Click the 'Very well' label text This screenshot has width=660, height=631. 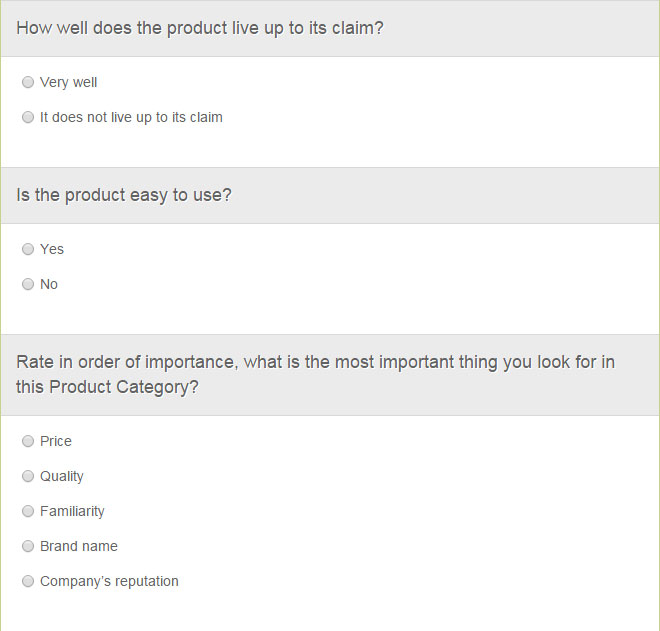click(x=68, y=83)
